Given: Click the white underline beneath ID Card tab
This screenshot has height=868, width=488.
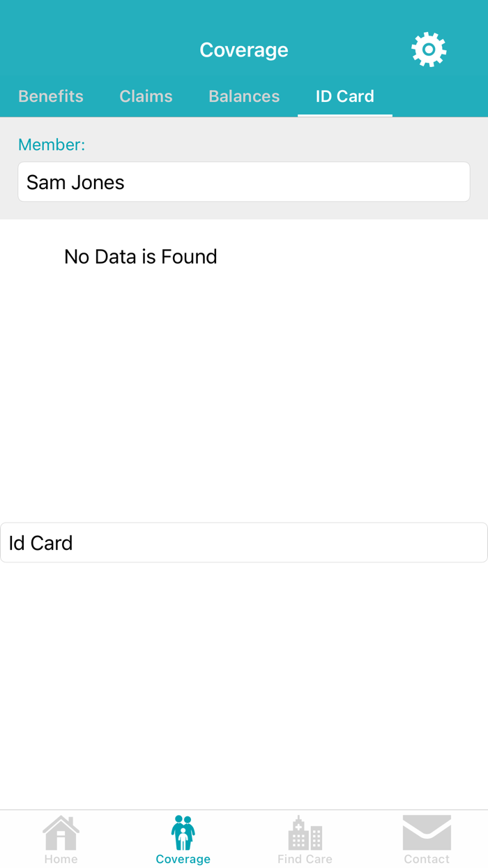Looking at the screenshot, I should coord(344,115).
